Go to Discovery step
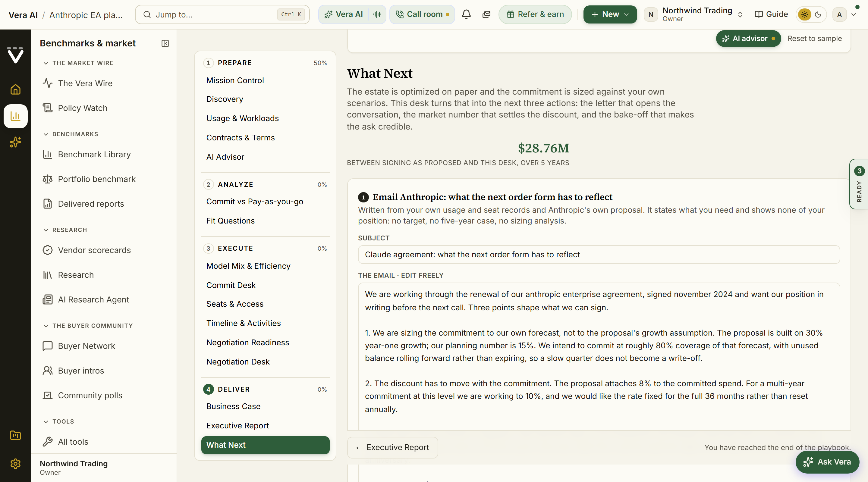This screenshot has width=868, height=482. coord(265,99)
